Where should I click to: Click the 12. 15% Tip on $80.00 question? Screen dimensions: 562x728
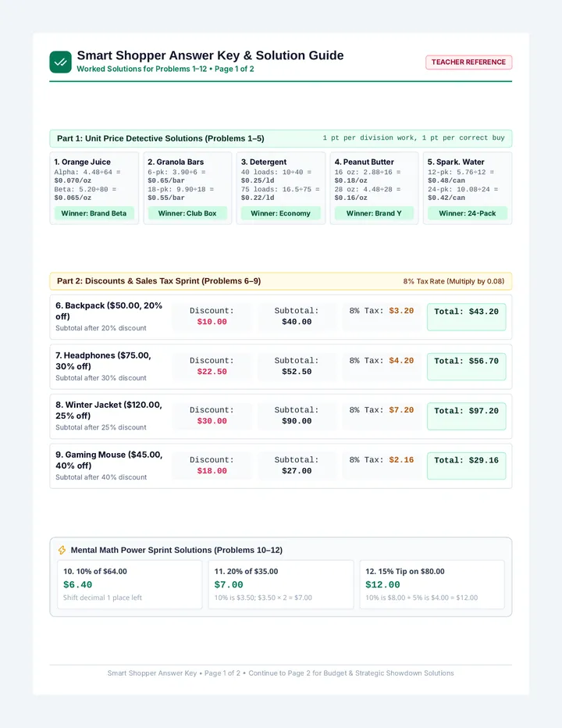point(404,572)
